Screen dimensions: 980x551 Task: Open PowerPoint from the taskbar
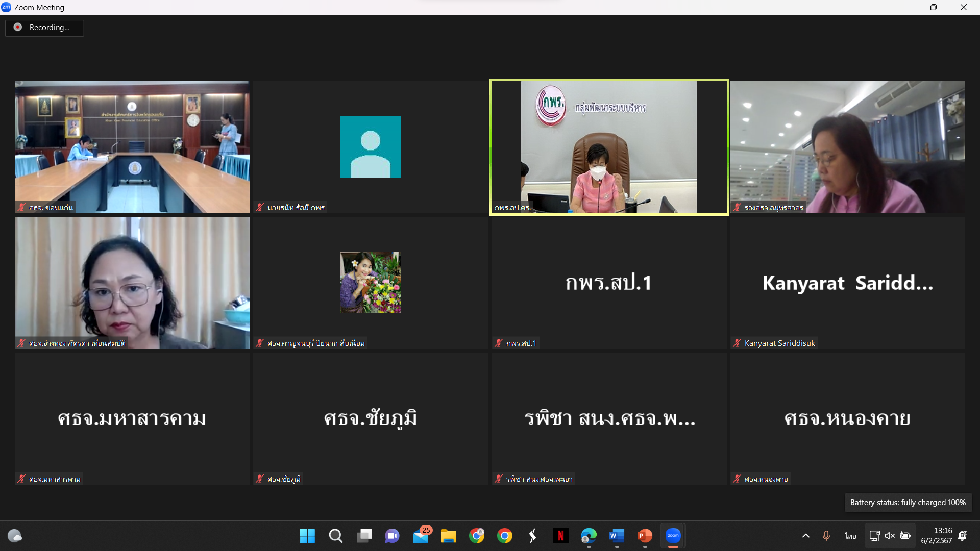[x=645, y=536]
